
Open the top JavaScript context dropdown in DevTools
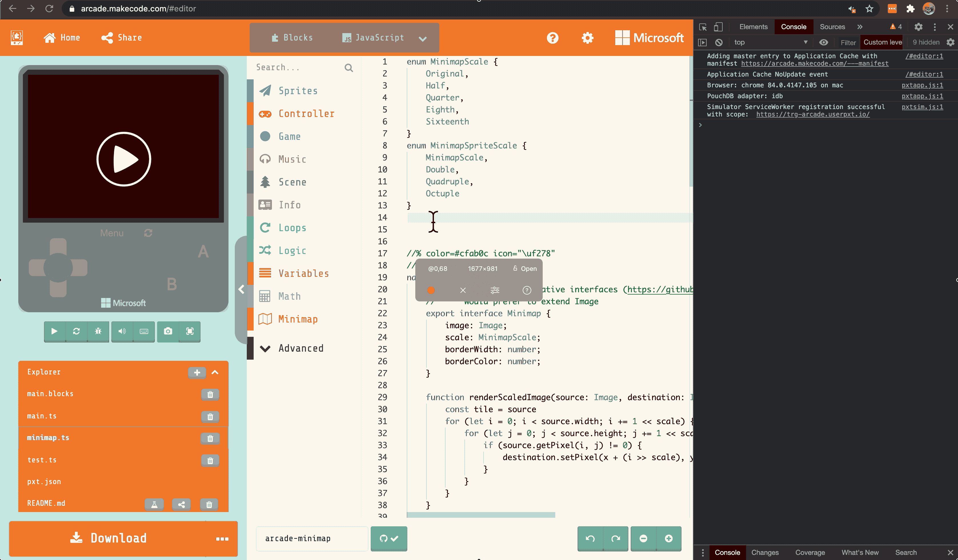(x=770, y=42)
